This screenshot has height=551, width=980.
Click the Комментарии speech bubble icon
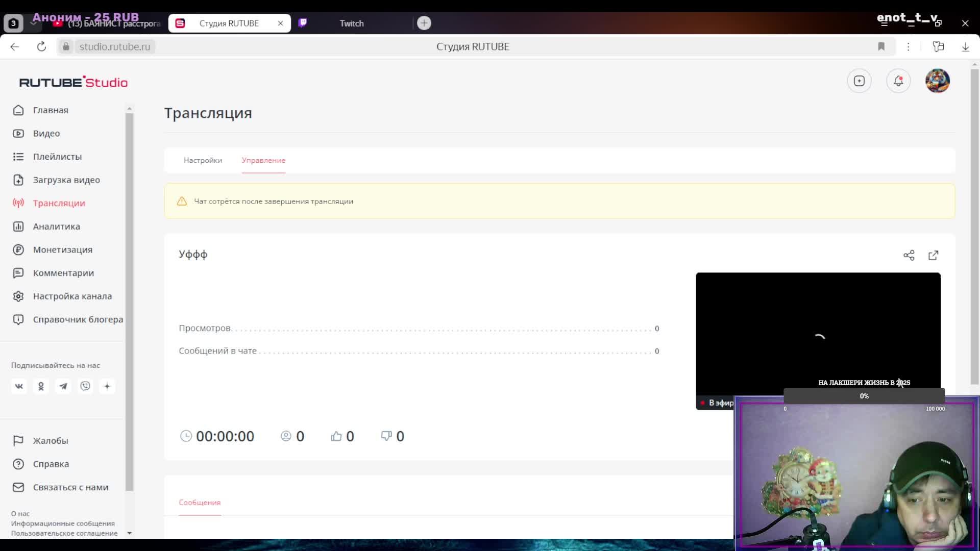click(x=18, y=273)
